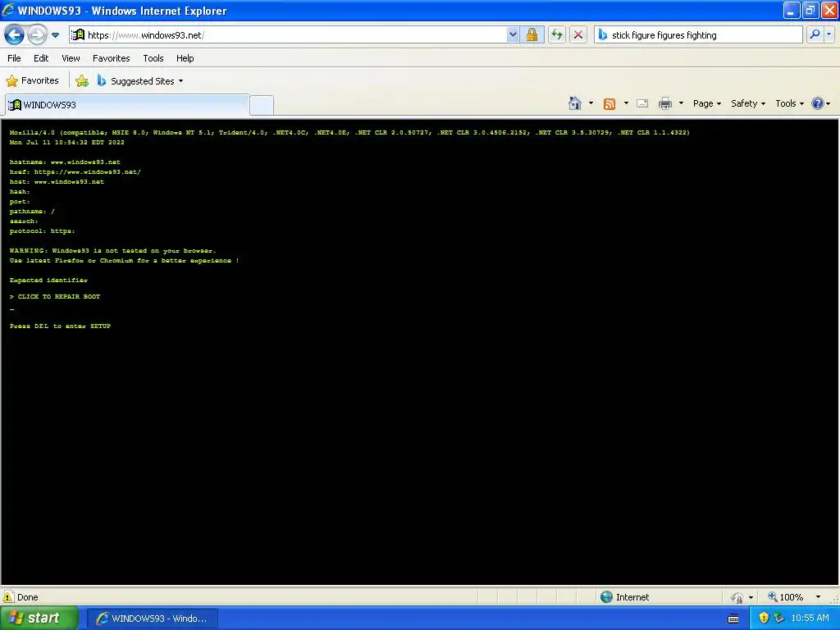Click WINDOWS93 taskbar window button
Image resolution: width=840 pixels, height=630 pixels.
(153, 619)
